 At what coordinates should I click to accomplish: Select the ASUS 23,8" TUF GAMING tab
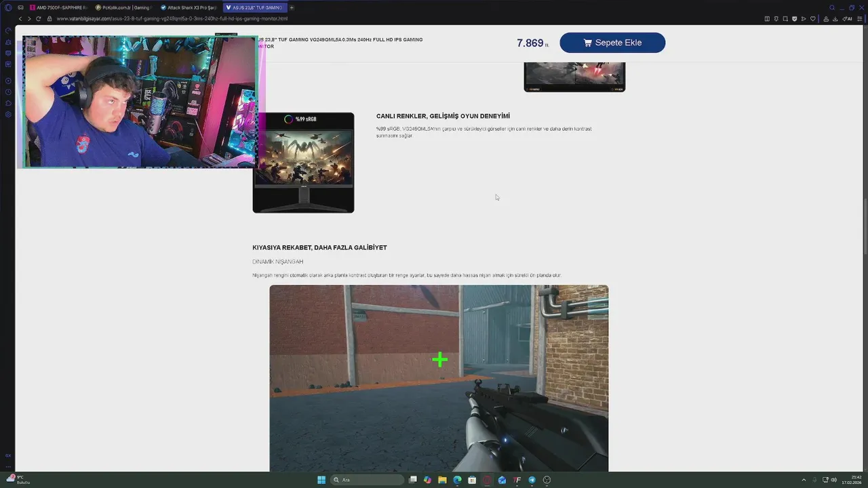(x=254, y=7)
